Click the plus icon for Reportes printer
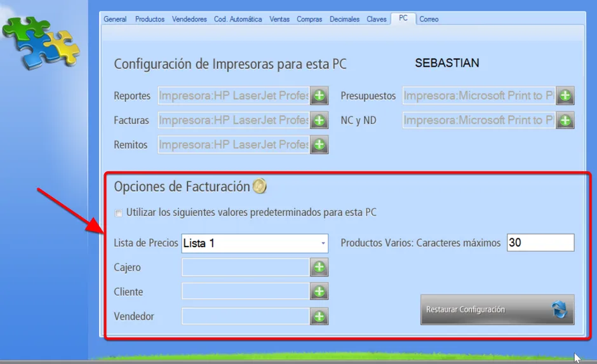This screenshot has height=364, width=597. pos(319,95)
